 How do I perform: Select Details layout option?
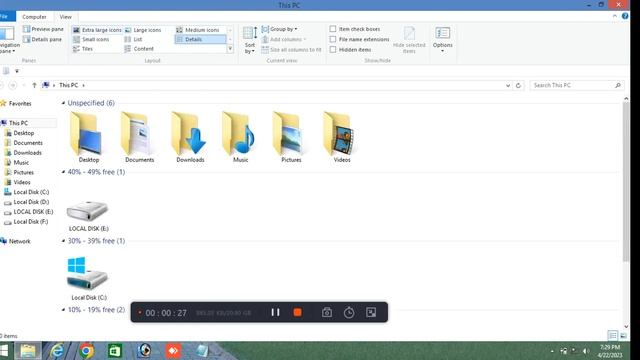pyautogui.click(x=200, y=39)
